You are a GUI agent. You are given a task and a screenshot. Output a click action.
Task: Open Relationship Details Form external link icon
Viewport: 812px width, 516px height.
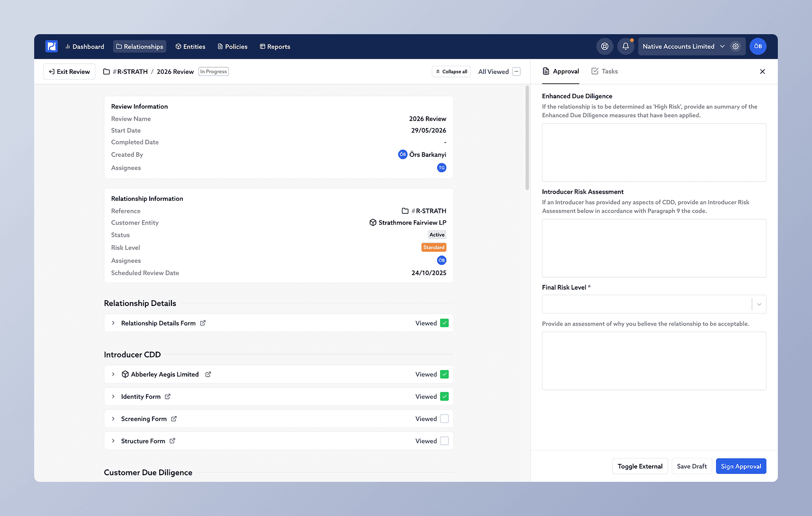[x=203, y=323]
